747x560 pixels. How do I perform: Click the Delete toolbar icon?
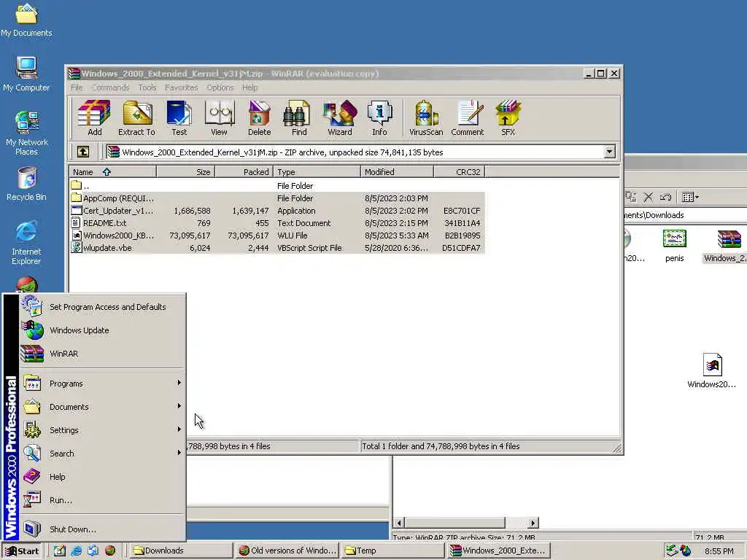[x=259, y=118]
